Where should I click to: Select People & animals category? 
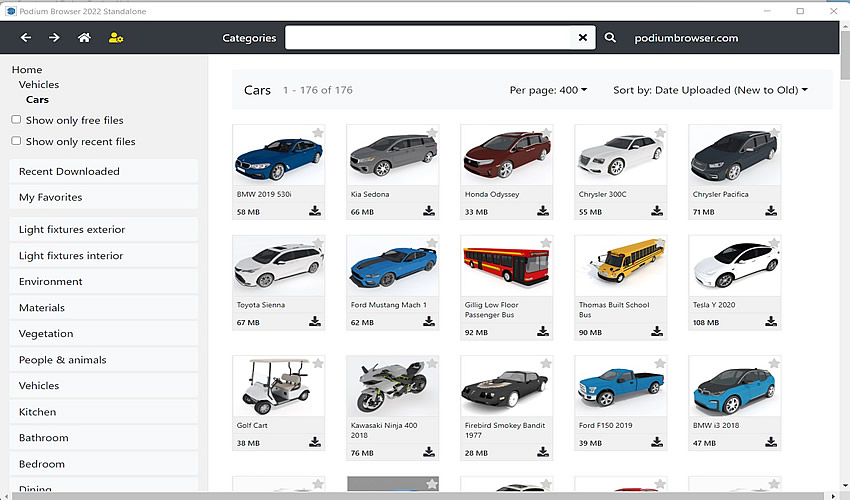[104, 360]
